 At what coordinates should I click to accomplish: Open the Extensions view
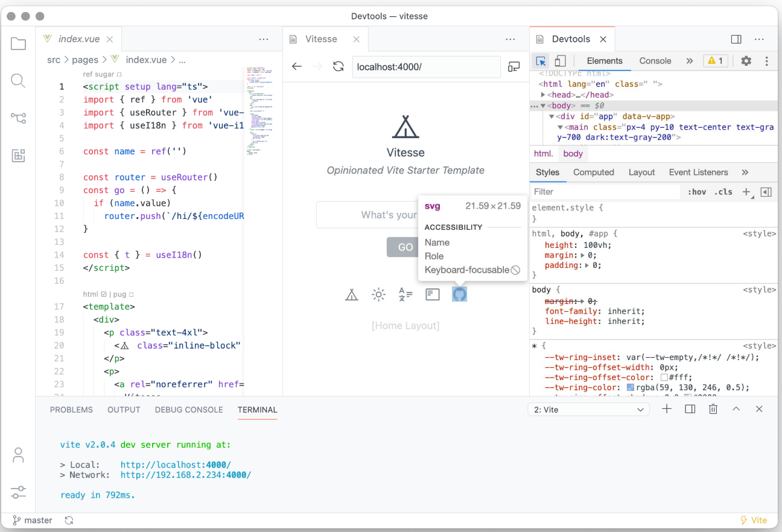coord(19,156)
